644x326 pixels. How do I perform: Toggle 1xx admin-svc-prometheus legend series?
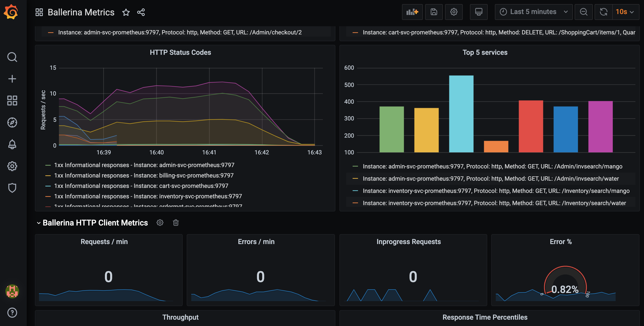point(144,165)
